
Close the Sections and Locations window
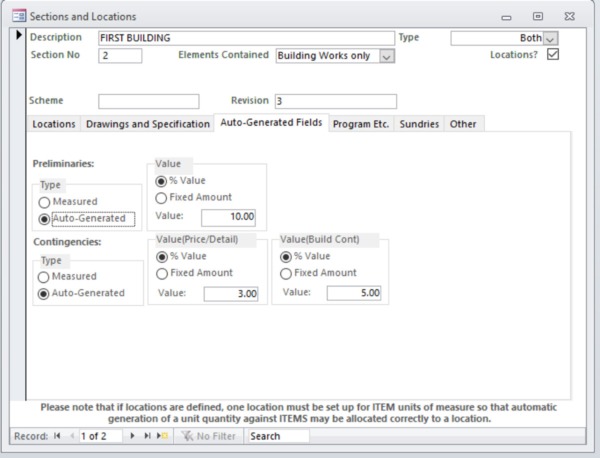point(569,16)
